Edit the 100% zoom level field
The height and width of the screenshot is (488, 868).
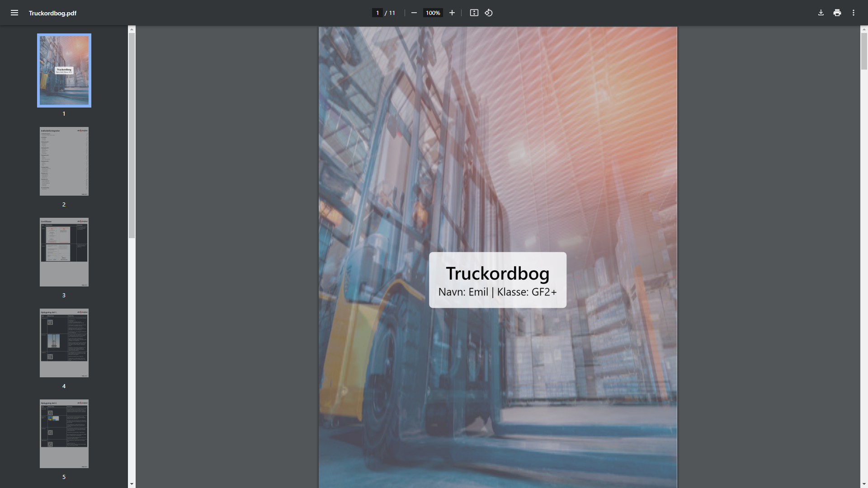click(x=433, y=13)
